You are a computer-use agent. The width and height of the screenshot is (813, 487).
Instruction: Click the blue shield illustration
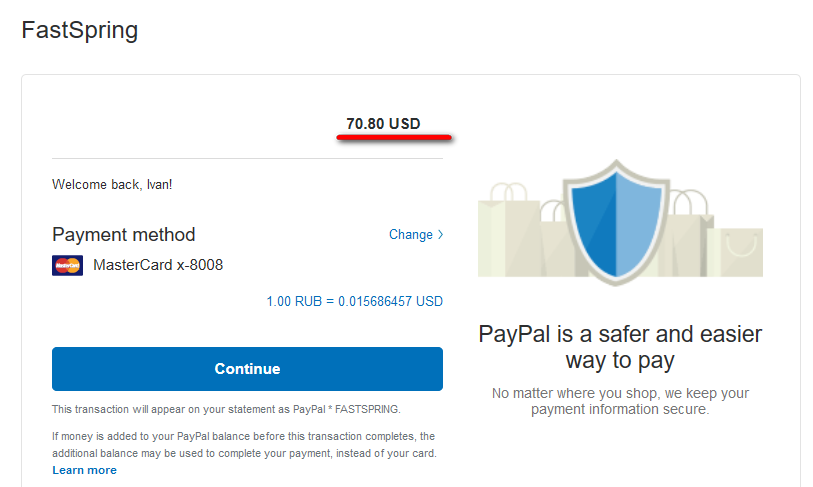616,223
